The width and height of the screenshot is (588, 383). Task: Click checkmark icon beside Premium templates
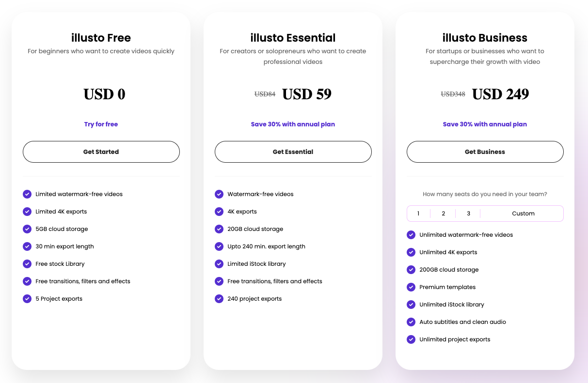(411, 287)
